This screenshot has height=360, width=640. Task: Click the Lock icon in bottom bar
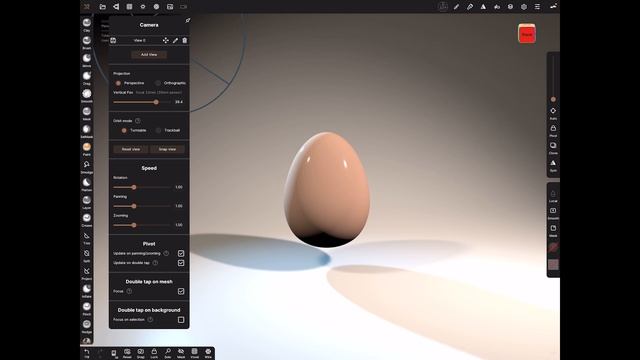(x=154, y=353)
